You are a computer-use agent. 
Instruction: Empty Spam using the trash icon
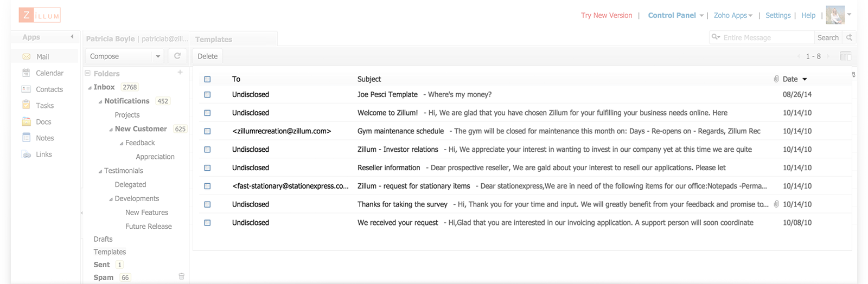(182, 276)
